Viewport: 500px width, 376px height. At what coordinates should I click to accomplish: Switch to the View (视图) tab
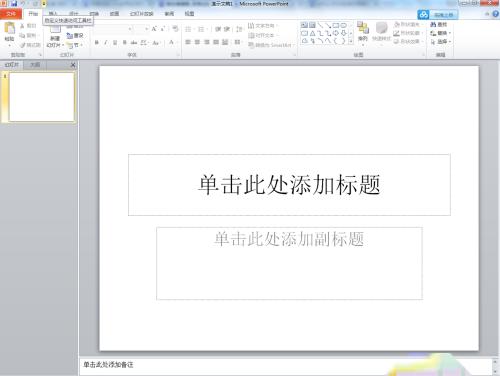189,14
